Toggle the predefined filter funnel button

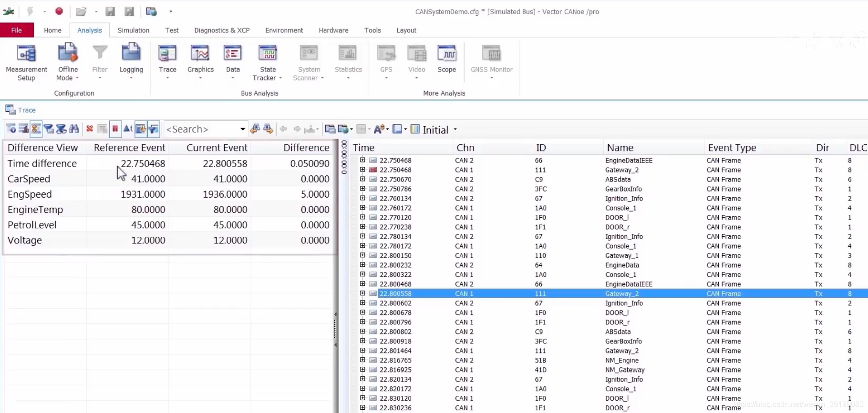point(154,129)
